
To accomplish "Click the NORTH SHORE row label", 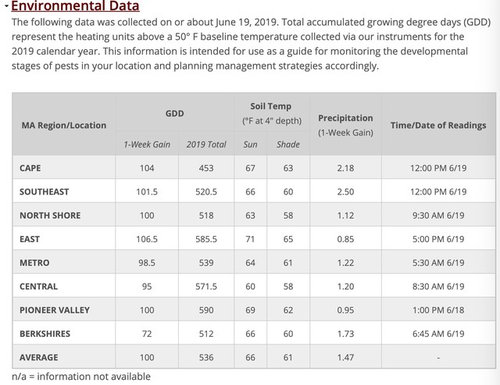I will pyautogui.click(x=50, y=215).
